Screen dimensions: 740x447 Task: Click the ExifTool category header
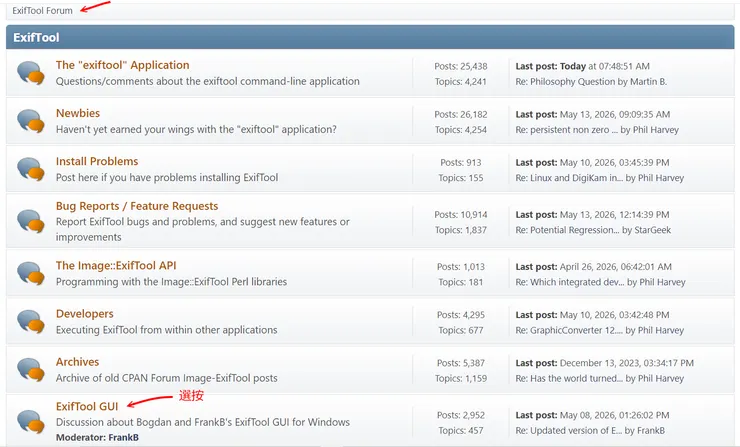(x=370, y=37)
